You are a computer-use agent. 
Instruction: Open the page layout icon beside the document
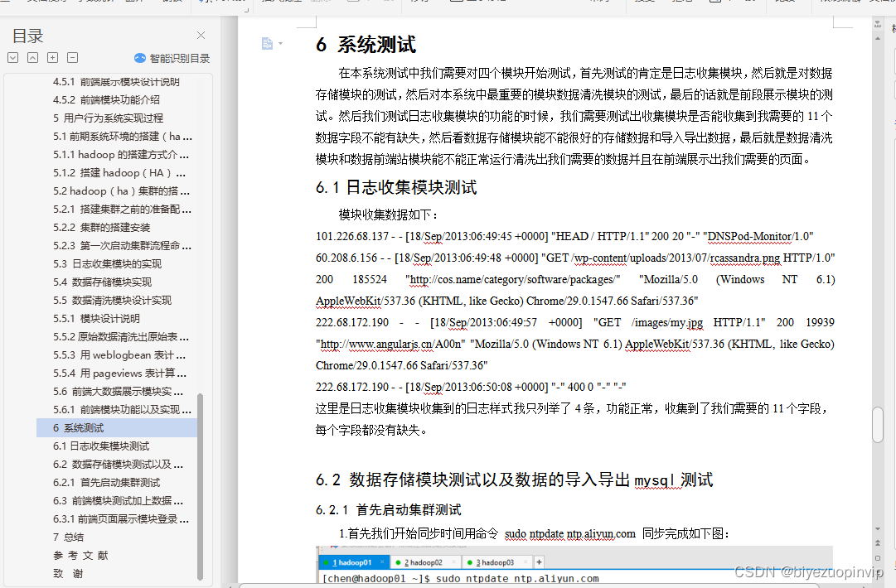pyautogui.click(x=267, y=43)
